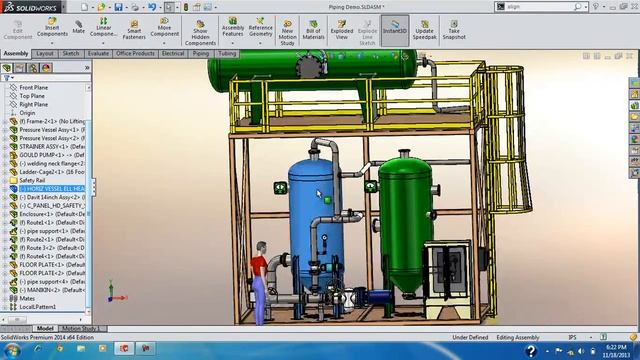The image size is (640, 360).
Task: Create a New Motion Study
Action: [287, 33]
